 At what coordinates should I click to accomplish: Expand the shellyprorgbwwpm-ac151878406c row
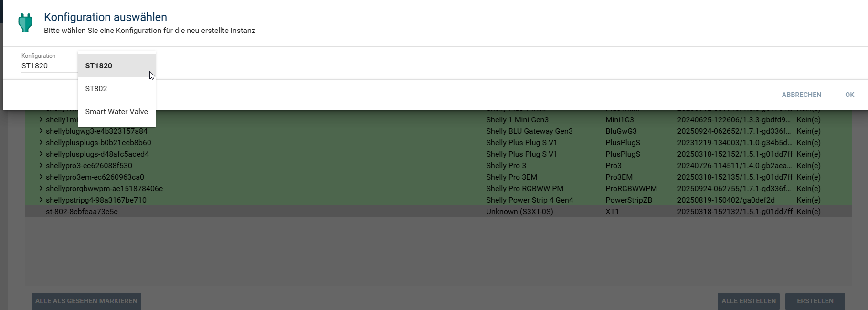pos(41,189)
